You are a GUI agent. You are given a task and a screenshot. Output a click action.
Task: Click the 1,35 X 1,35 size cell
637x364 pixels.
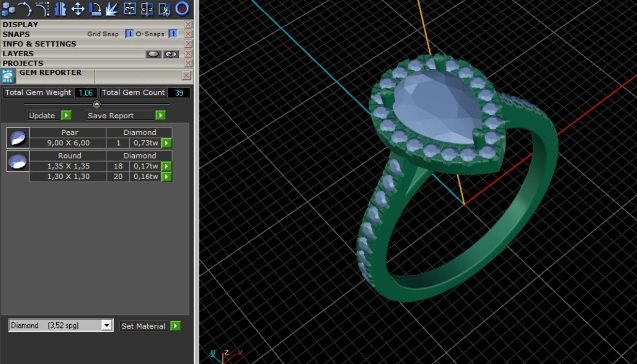[x=68, y=166]
